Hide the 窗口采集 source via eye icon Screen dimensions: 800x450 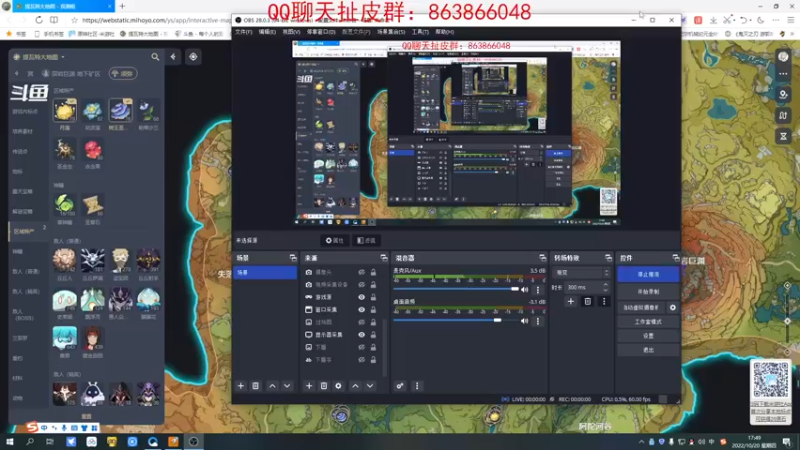click(x=361, y=310)
